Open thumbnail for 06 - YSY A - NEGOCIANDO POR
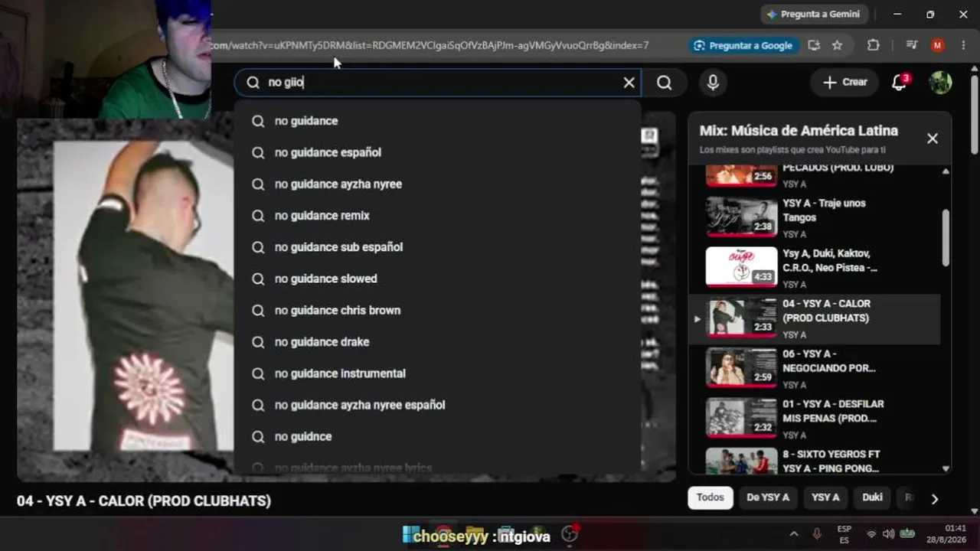Image resolution: width=980 pixels, height=551 pixels. pyautogui.click(x=741, y=367)
